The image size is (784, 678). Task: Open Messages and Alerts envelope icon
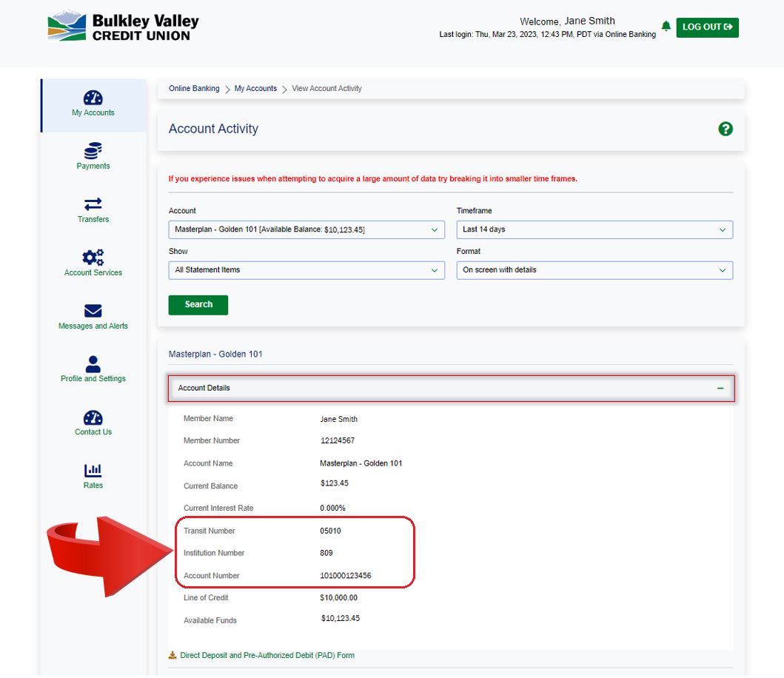click(93, 310)
